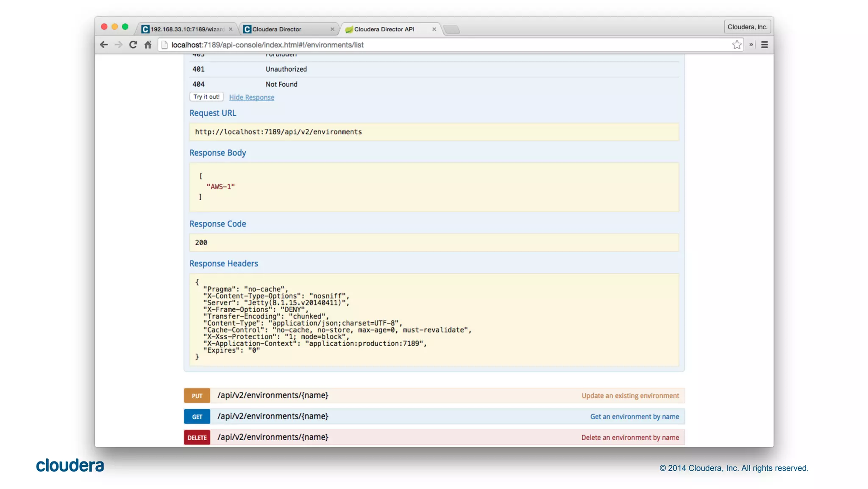Open Chrome hamburger menu icon

[x=765, y=45]
